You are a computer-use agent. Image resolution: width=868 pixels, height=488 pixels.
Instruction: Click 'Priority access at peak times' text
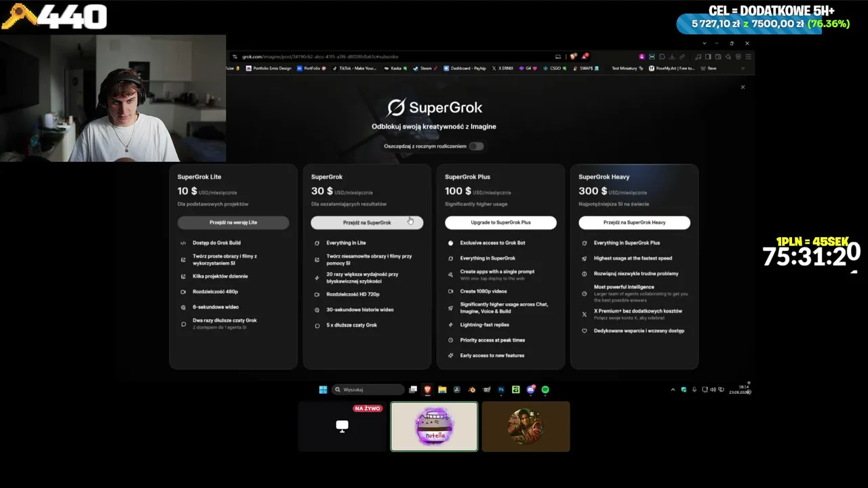click(x=492, y=340)
